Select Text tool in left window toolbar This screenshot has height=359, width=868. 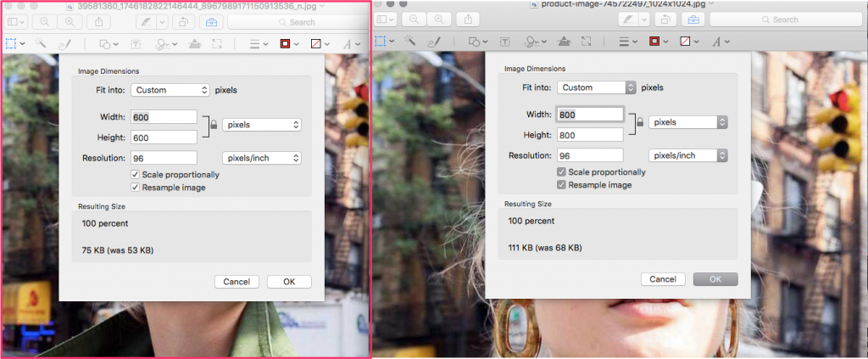[136, 42]
